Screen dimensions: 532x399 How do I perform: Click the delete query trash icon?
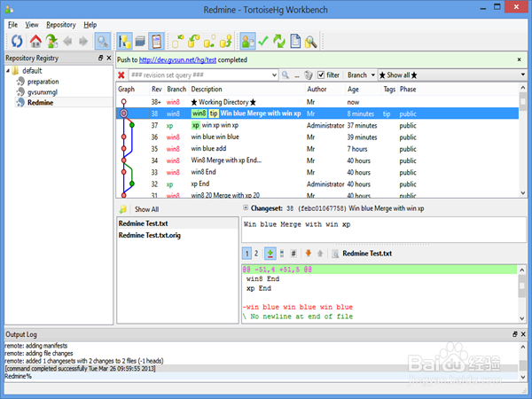308,75
